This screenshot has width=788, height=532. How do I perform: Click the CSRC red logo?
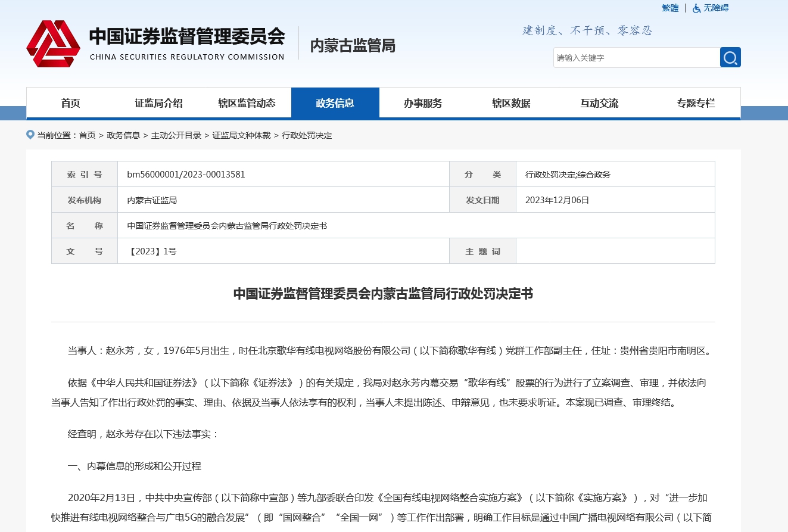[x=53, y=43]
